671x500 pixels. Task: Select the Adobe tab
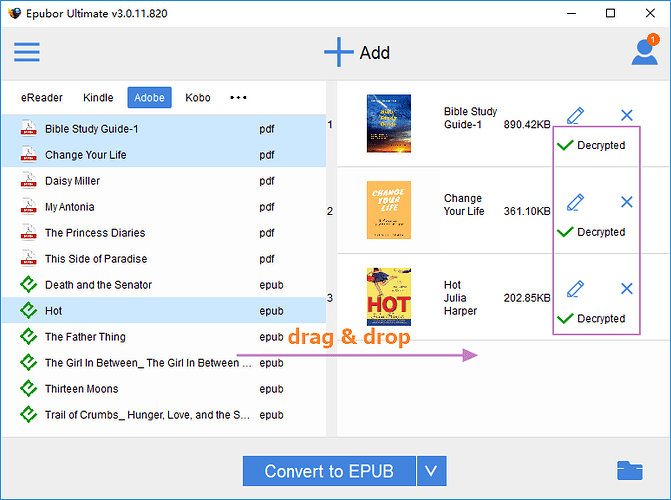pyautogui.click(x=149, y=98)
